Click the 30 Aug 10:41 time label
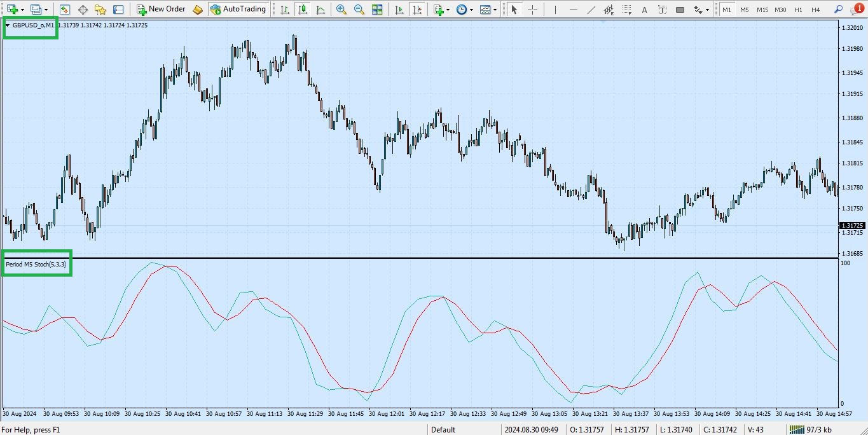The image size is (868, 435). click(x=183, y=413)
